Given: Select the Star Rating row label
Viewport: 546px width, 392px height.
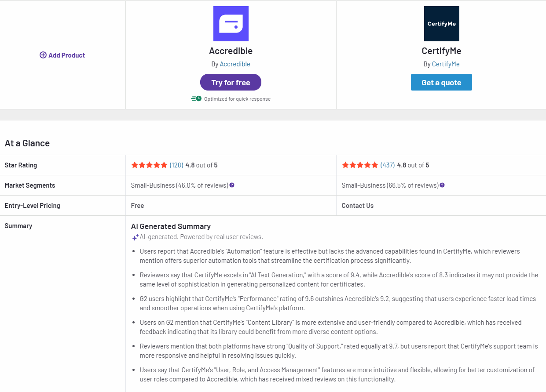Looking at the screenshot, I should click(21, 165).
